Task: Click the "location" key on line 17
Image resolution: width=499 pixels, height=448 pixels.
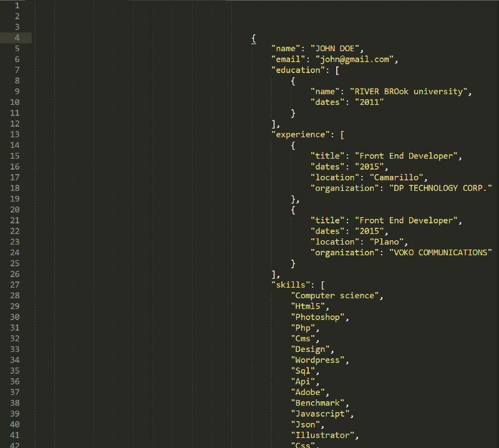Action: (335, 177)
